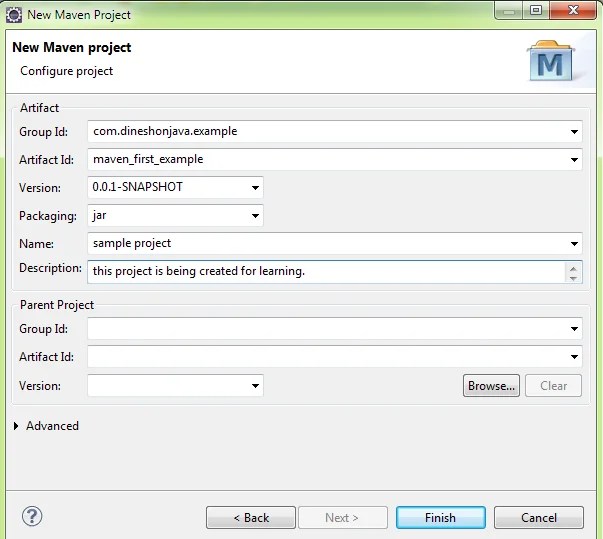Open the Artifact's Artifact Id dropdown arrow
The height and width of the screenshot is (539, 603).
[574, 160]
